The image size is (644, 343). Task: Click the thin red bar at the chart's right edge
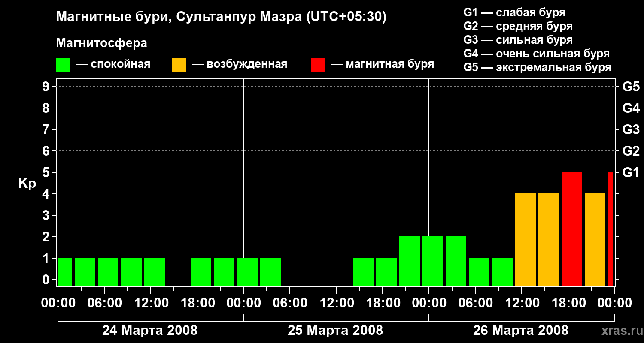(x=611, y=229)
